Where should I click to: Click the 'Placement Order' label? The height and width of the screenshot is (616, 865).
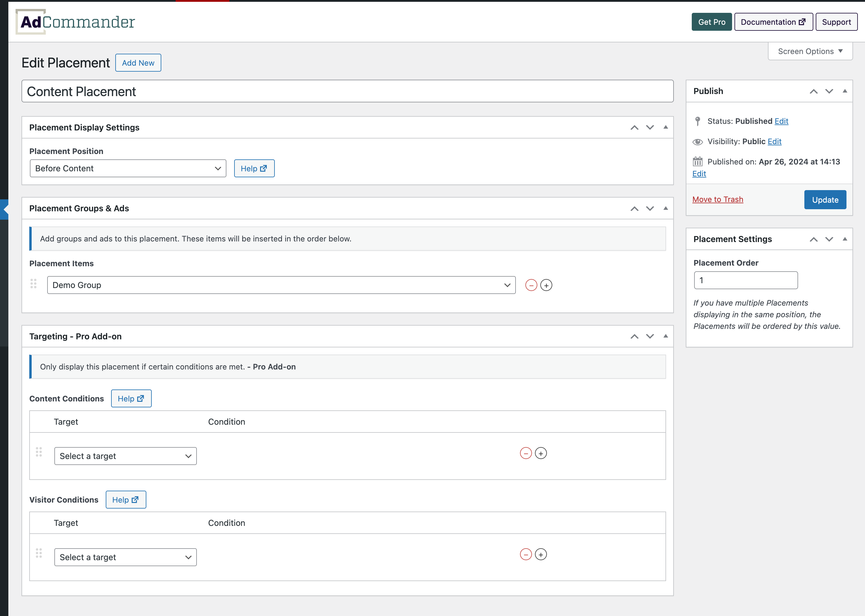point(726,263)
